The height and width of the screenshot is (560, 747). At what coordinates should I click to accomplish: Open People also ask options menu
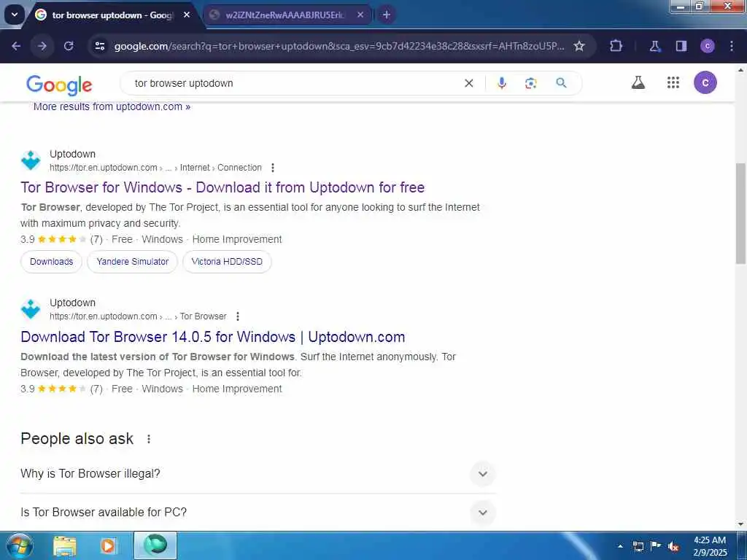click(x=149, y=439)
